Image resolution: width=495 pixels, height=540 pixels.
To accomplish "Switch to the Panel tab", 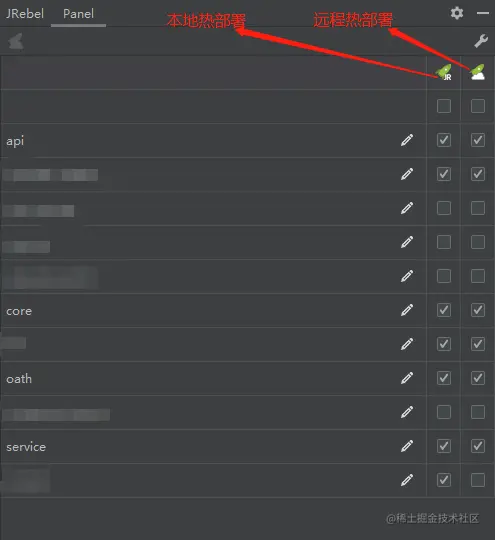I will [78, 14].
